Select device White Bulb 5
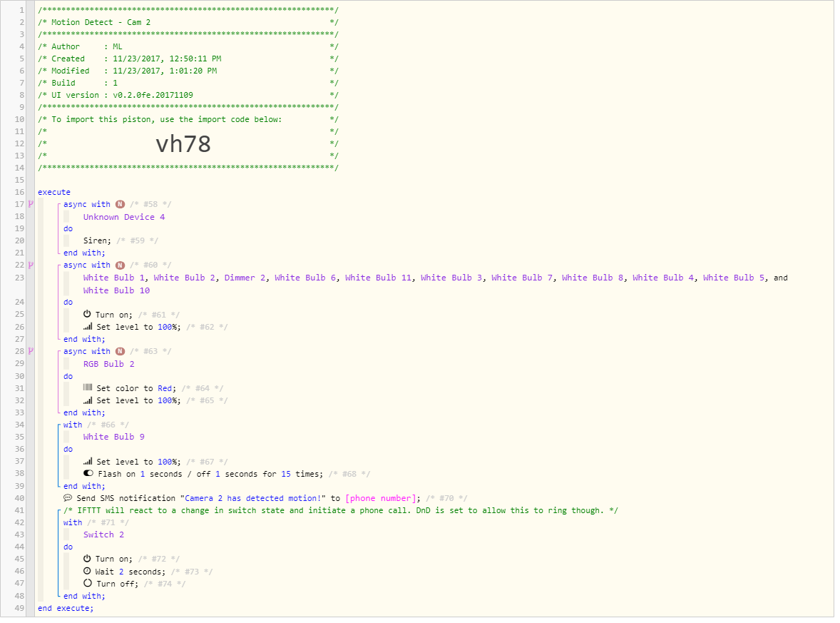This screenshot has height=623, width=840. [734, 278]
